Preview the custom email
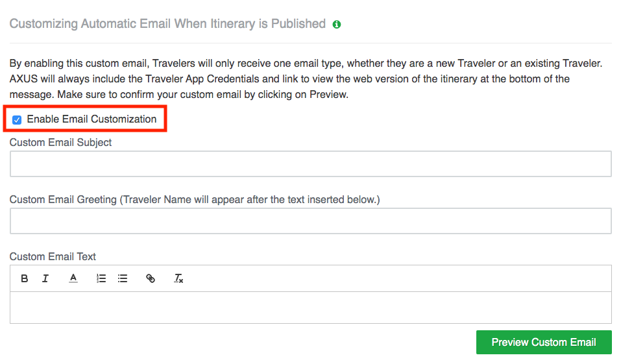 544,342
